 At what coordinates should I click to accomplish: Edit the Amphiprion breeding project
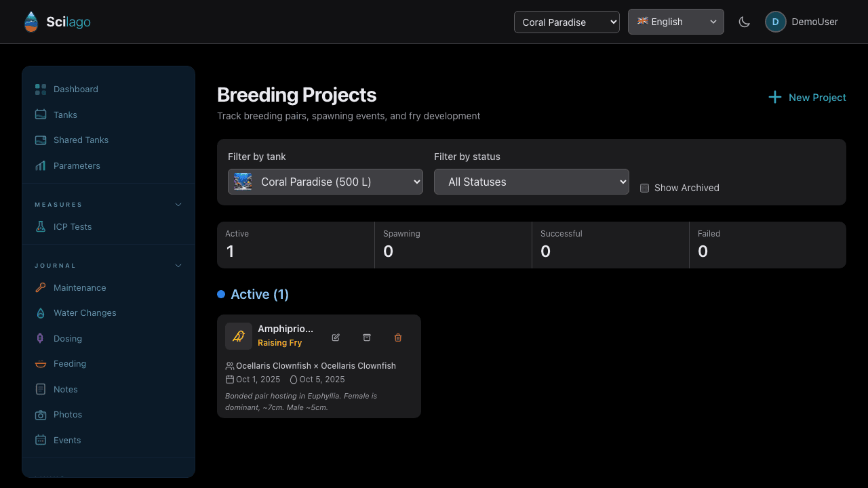336,338
